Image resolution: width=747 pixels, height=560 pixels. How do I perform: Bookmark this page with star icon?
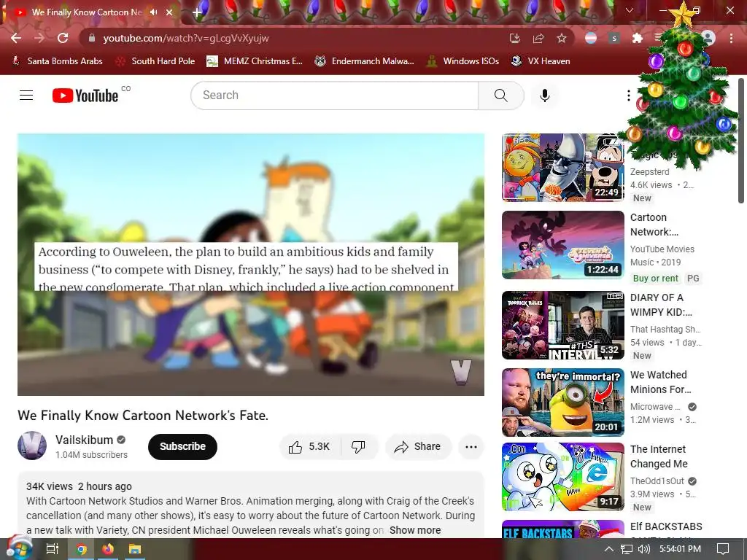562,38
